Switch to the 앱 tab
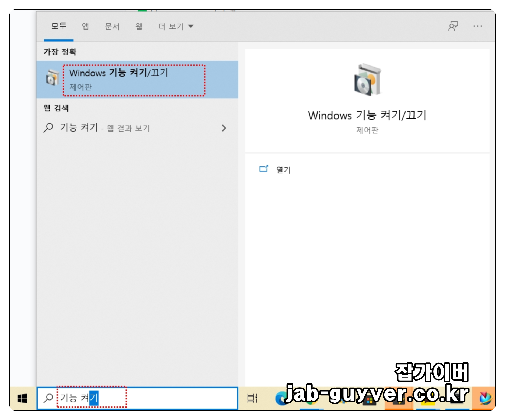The image size is (505, 420). click(x=85, y=26)
